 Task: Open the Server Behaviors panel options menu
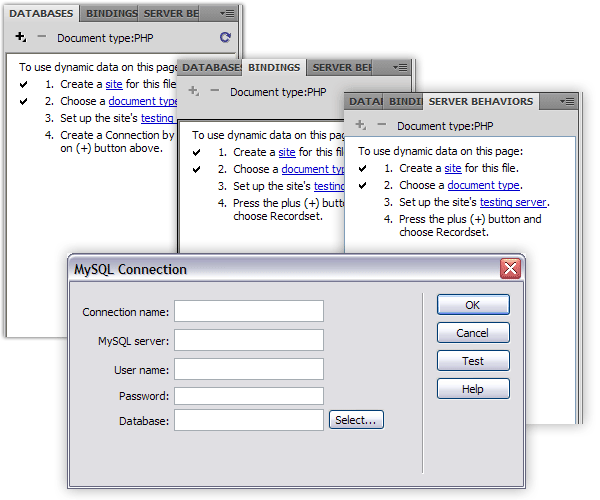coord(567,101)
